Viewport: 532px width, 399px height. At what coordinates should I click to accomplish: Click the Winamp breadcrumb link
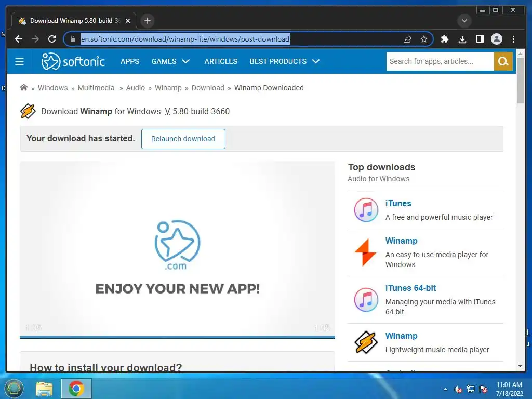click(168, 88)
